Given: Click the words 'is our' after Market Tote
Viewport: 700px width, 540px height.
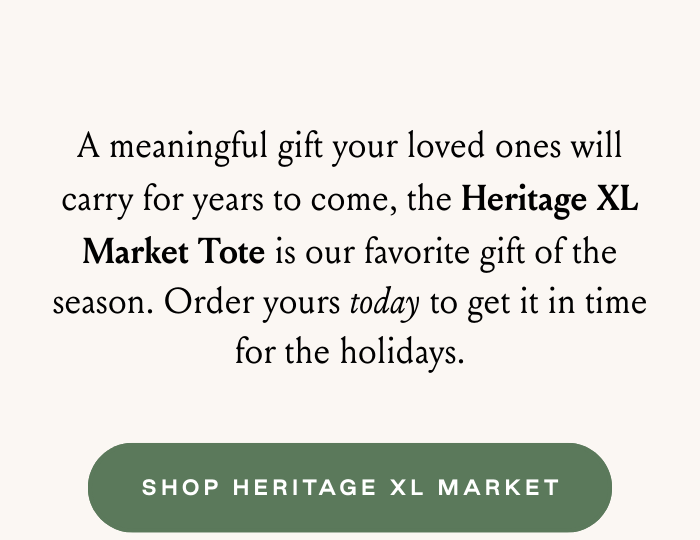Looking at the screenshot, I should (x=310, y=250).
